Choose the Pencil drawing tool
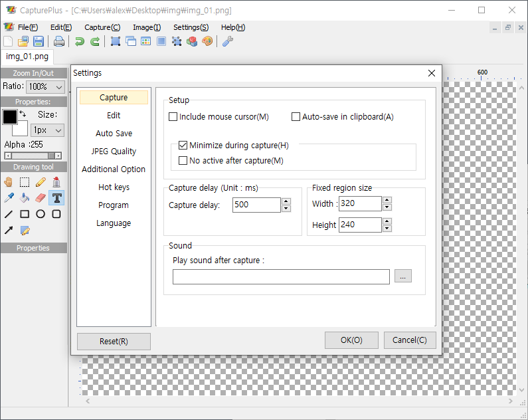 (x=41, y=181)
